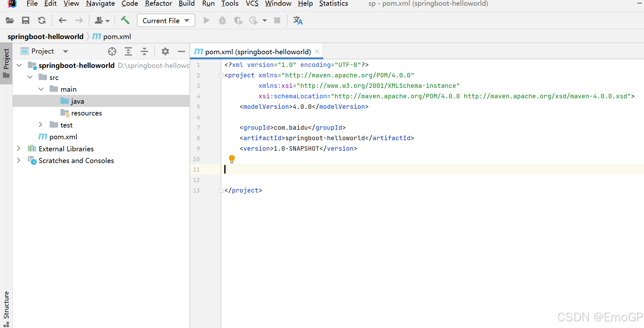Open the File menu

pos(32,3)
